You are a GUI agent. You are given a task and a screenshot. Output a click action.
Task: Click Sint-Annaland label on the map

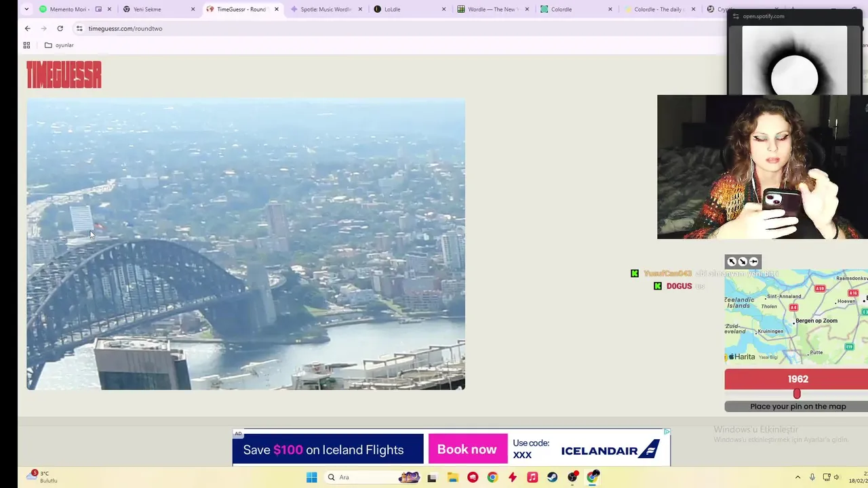785,296
